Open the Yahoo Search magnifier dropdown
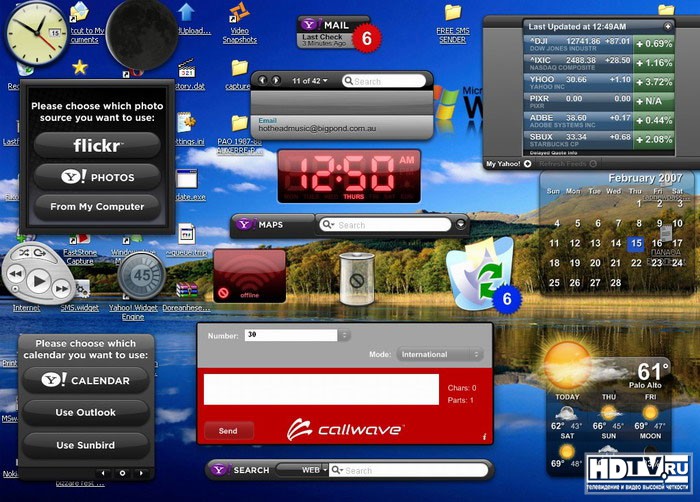Screen dimensions: 700x502 [x=337, y=470]
